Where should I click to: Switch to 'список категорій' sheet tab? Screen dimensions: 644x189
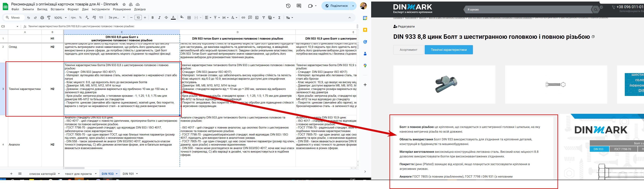(43, 174)
